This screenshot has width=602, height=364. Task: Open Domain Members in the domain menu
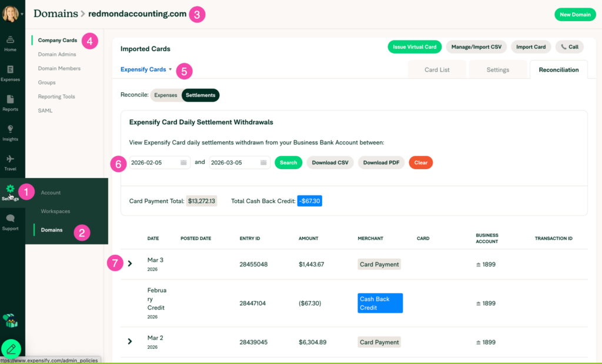tap(59, 68)
